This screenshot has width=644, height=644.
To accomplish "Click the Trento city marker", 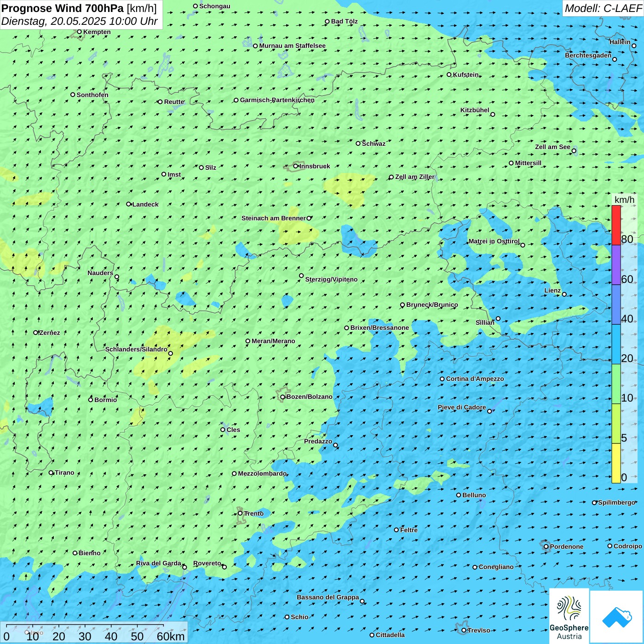I will 240,513.
